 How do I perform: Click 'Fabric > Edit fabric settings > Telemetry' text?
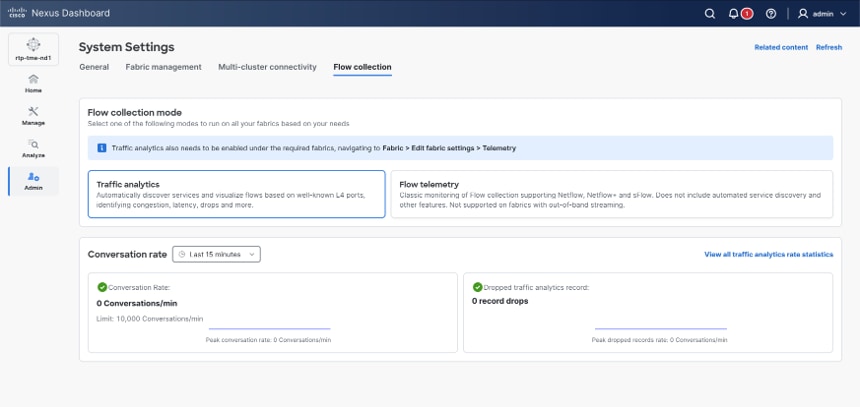(449, 148)
